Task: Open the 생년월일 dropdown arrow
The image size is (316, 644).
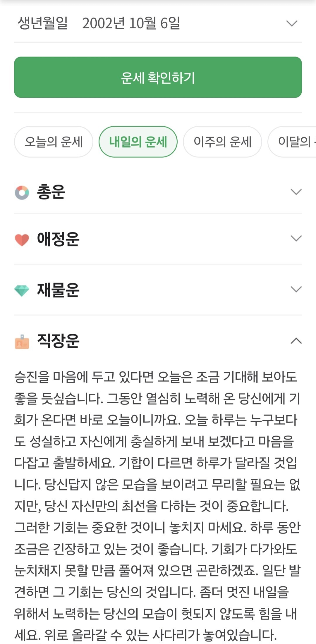Action: 292,23
